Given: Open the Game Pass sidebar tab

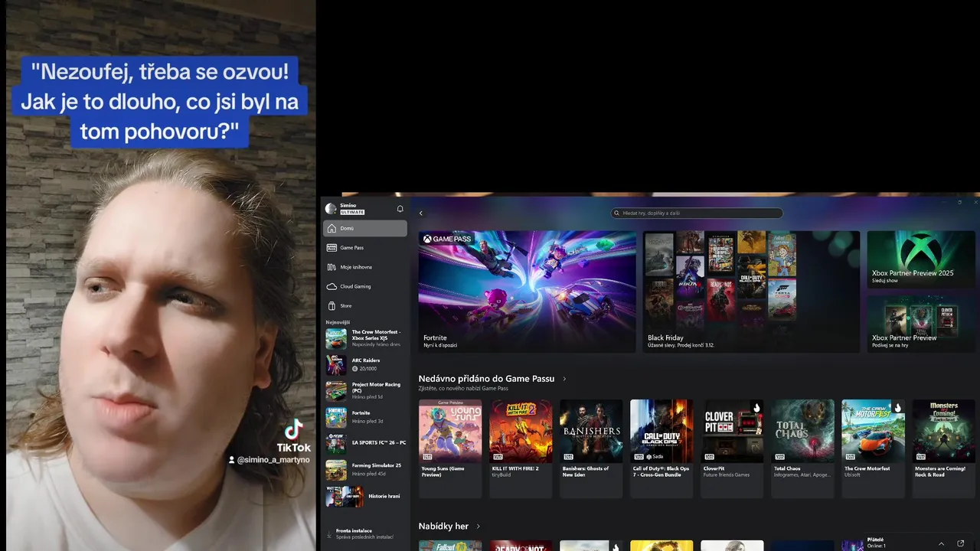Looking at the screenshot, I should [365, 247].
